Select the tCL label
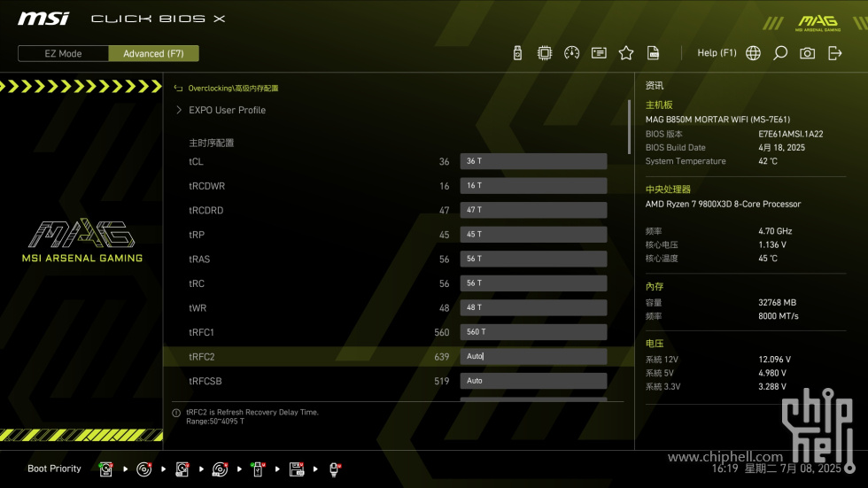Image resolution: width=868 pixels, height=488 pixels. pos(196,161)
